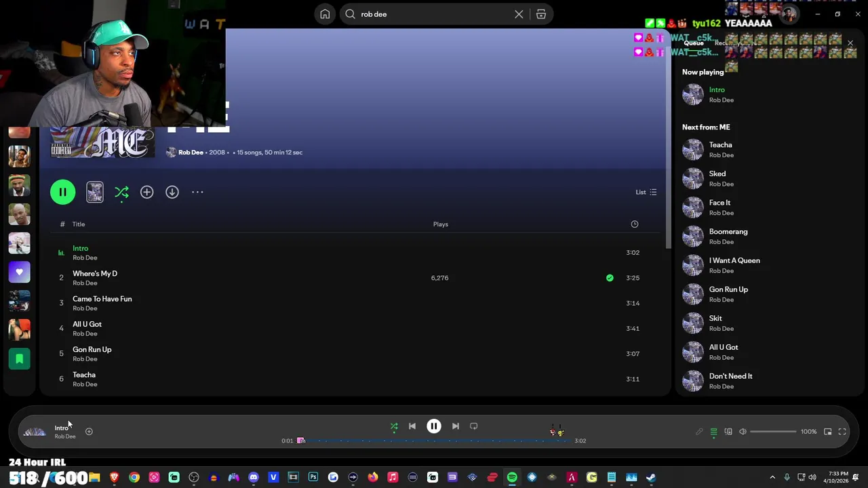Click the playing 'Intro' track title in tracklist
Screen dimensions: 868x488
[x=81, y=248]
